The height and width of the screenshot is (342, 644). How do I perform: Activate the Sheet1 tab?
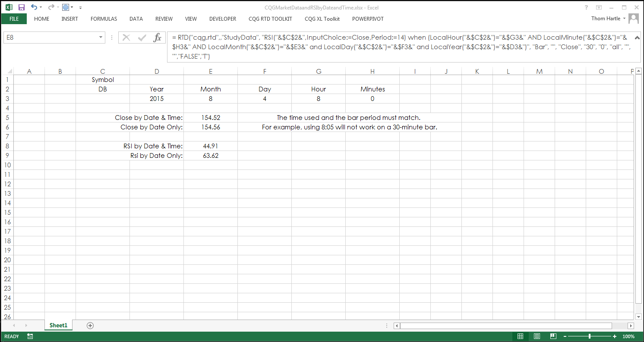[59, 326]
